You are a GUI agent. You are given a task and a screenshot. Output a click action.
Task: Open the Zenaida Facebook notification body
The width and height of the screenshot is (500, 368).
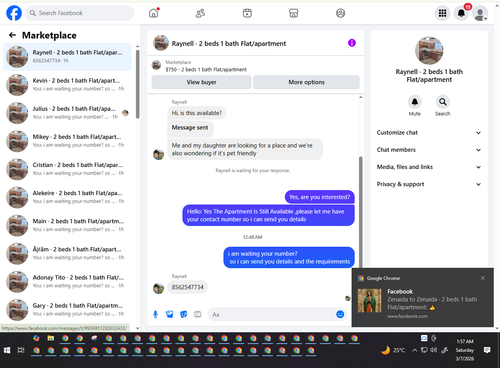pos(423,303)
